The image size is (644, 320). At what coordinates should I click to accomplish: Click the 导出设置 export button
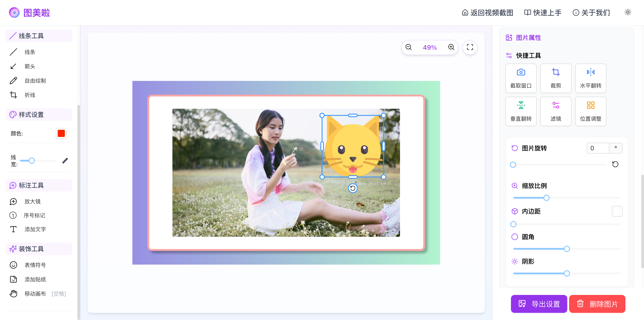[x=539, y=304]
